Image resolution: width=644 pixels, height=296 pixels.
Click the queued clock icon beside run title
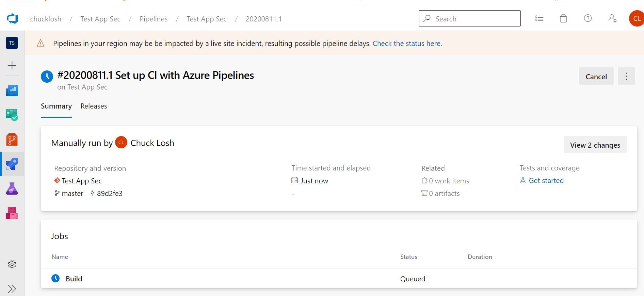click(47, 77)
